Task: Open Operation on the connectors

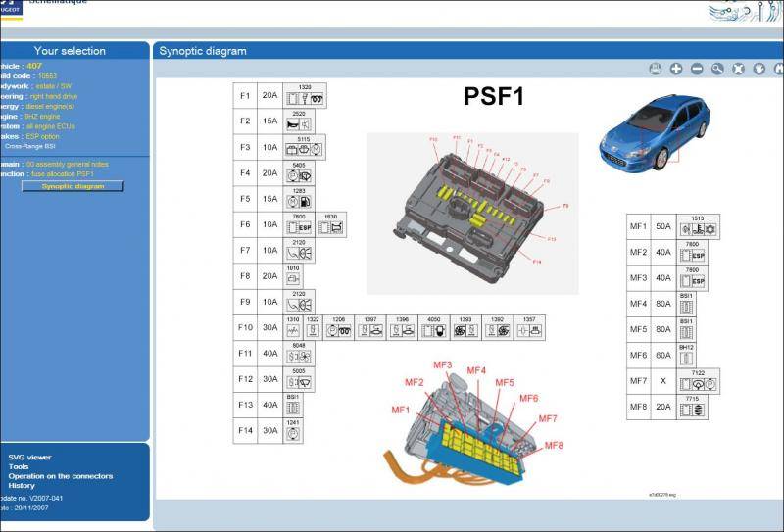Action: pos(60,476)
